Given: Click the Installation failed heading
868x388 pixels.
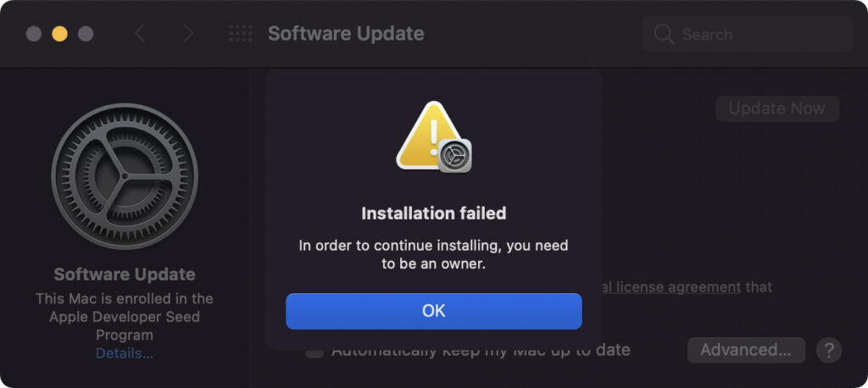Looking at the screenshot, I should point(433,213).
